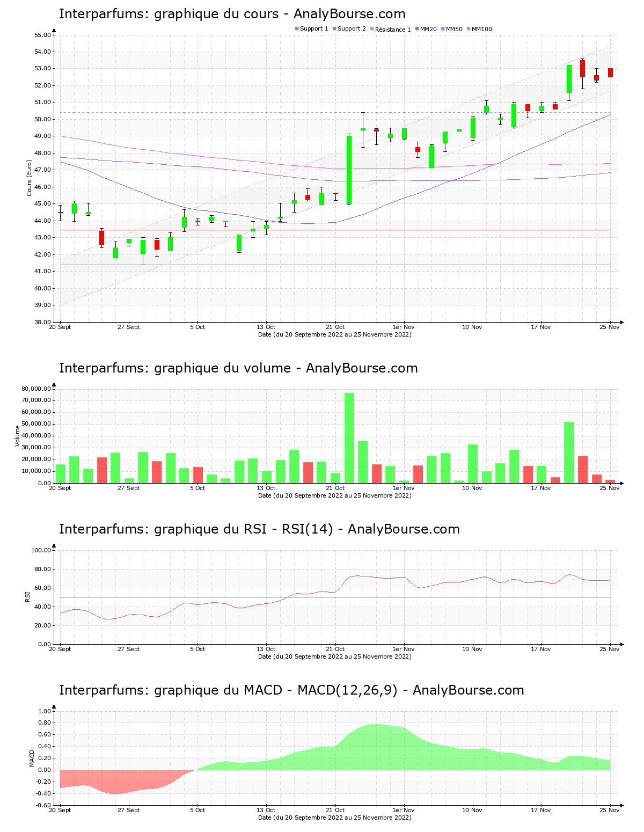Click the Résistance 1 green legend square
The height and width of the screenshot is (832, 644).
pos(372,29)
